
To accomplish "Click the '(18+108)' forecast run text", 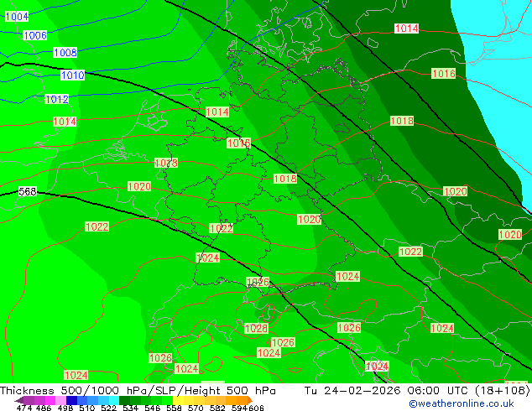I will 502,391.
